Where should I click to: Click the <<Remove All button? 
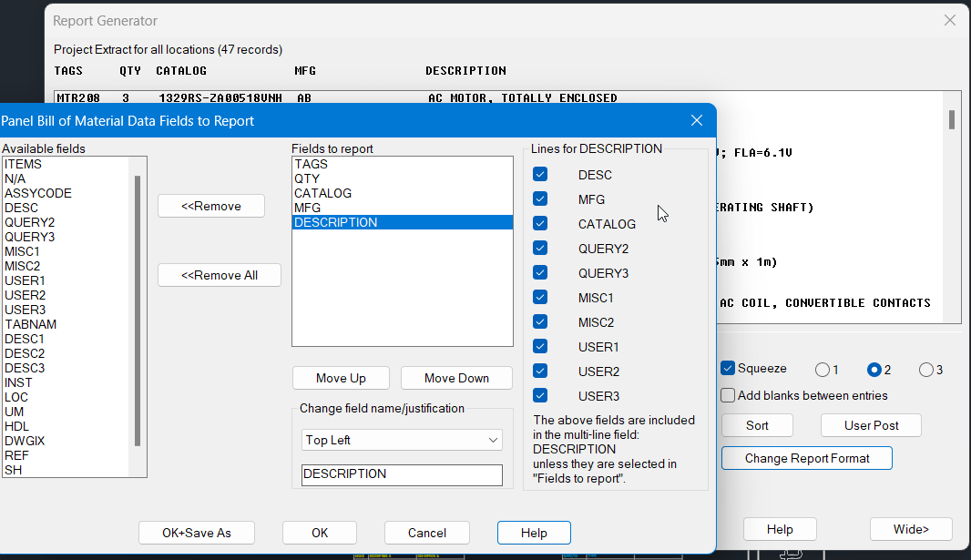tap(219, 274)
